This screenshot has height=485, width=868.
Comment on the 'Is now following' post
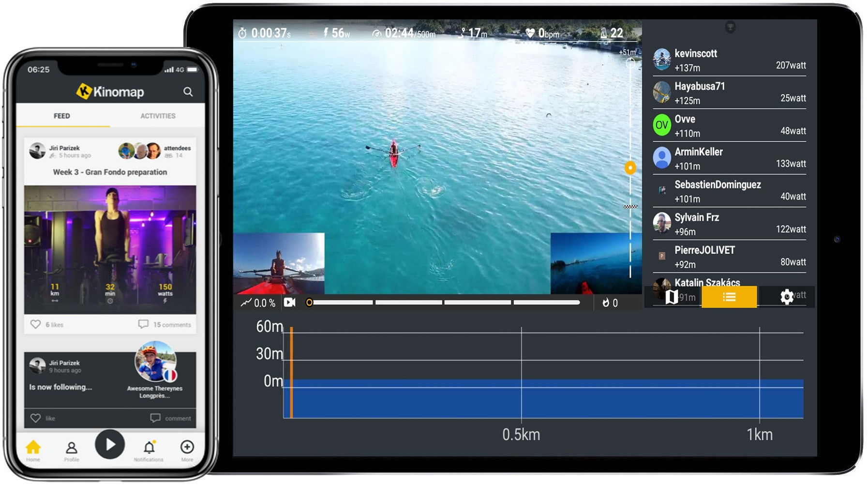tap(171, 418)
